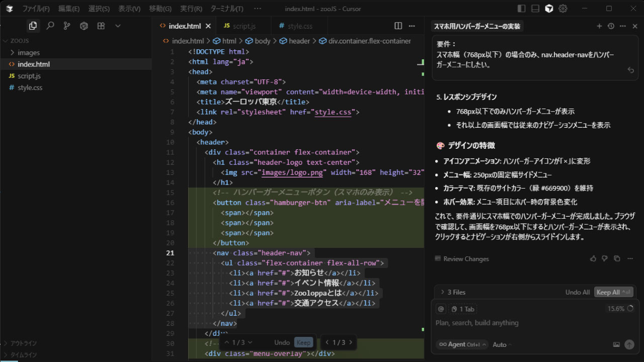Click the @ add context button
This screenshot has width=644, height=362.
click(441, 309)
